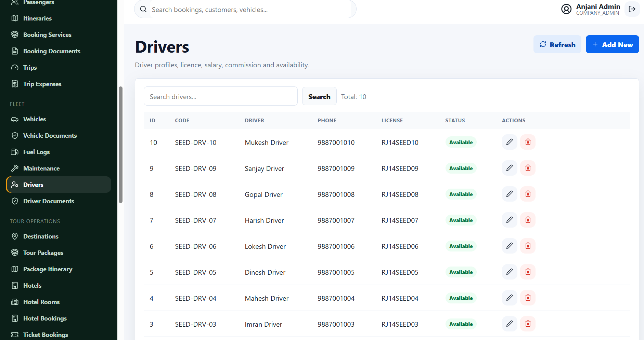
Task: Delete Sanjay Driver using trash icon
Action: click(528, 168)
